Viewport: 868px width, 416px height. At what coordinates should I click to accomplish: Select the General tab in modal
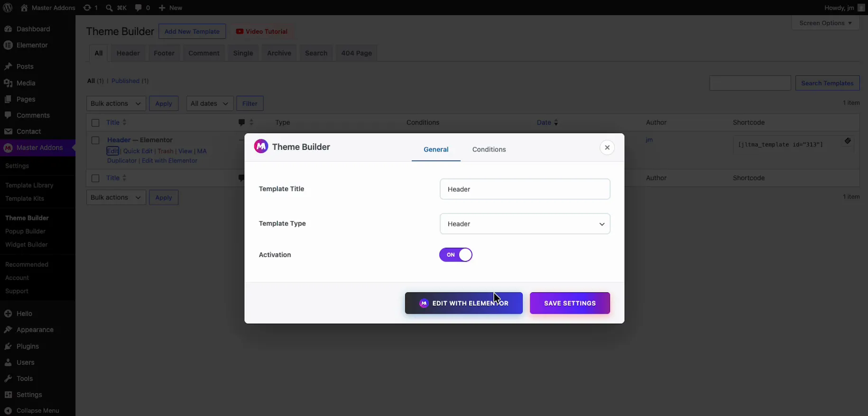[x=436, y=149]
